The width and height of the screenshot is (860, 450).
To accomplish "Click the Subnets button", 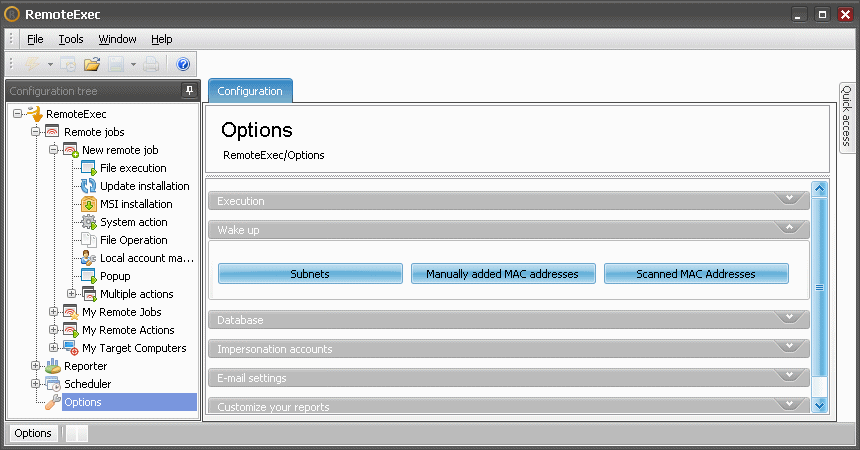I will tap(310, 274).
